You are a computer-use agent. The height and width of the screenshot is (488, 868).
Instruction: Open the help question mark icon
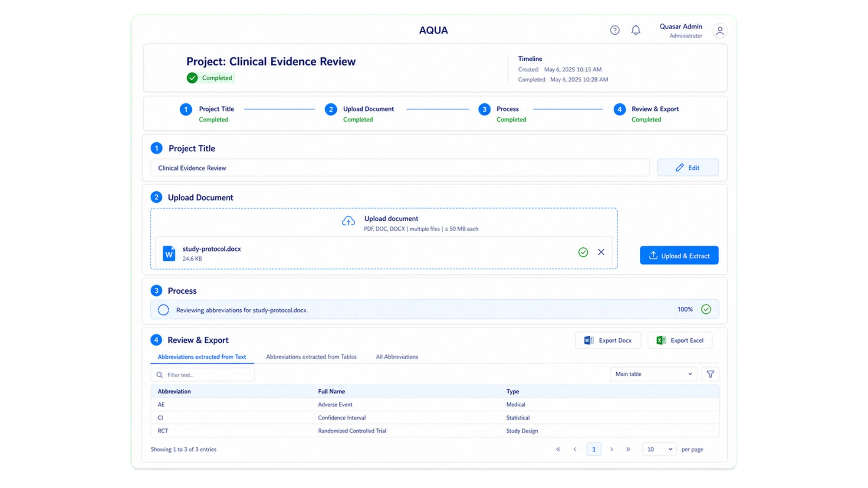coord(615,30)
